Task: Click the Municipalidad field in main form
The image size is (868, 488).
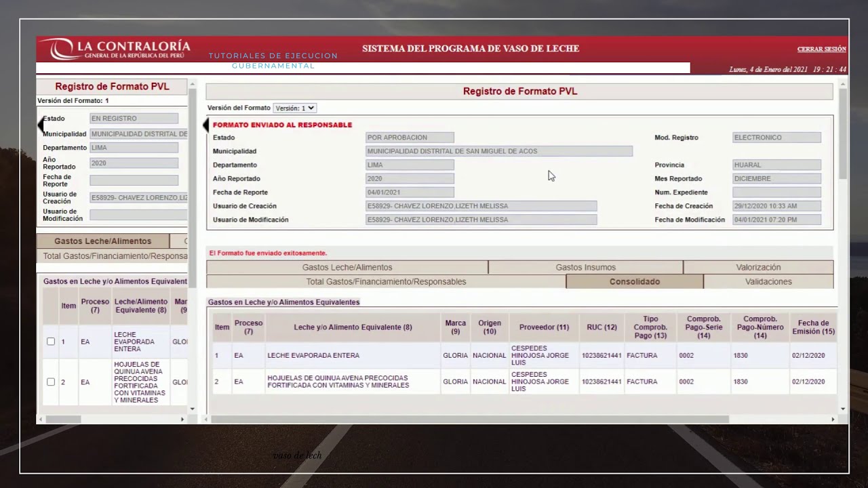Action: click(499, 151)
